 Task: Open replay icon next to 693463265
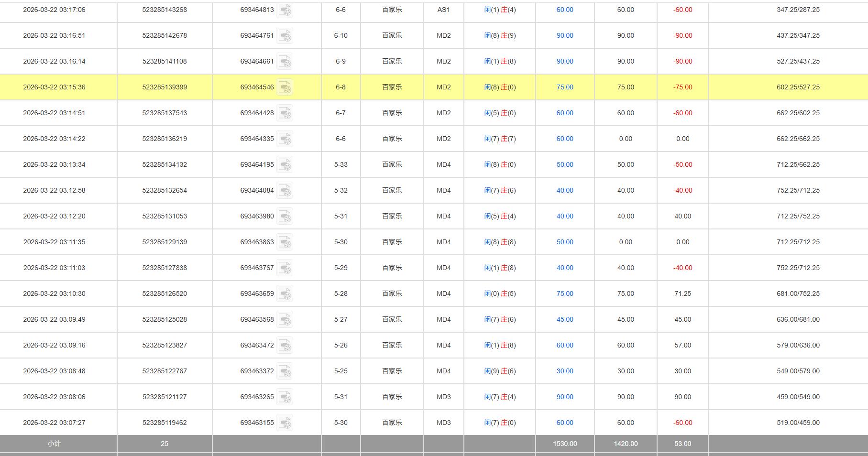point(285,397)
